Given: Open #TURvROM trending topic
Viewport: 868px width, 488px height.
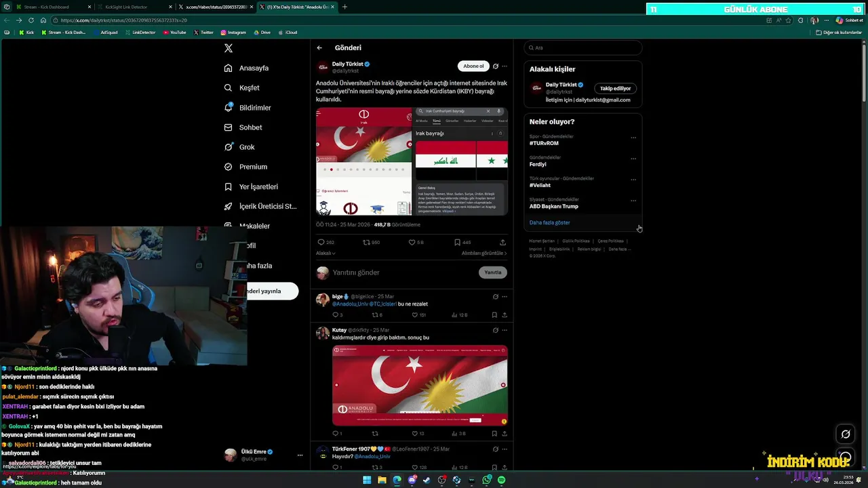Looking at the screenshot, I should tap(544, 144).
